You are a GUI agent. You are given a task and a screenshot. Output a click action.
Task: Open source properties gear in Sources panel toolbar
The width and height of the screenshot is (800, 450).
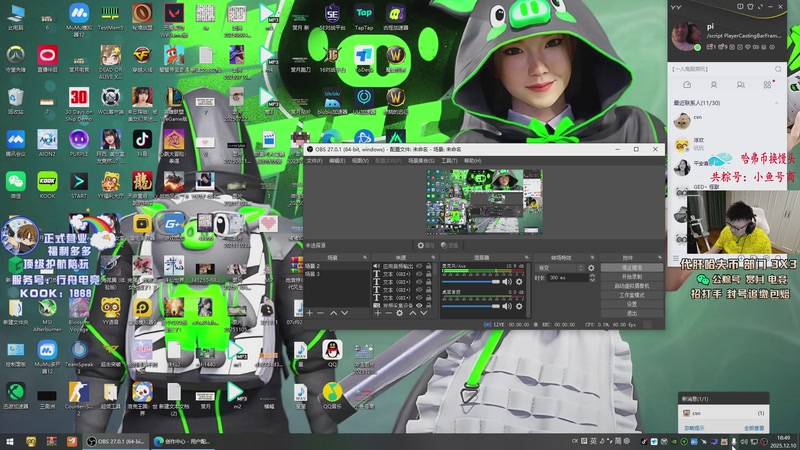click(x=399, y=313)
